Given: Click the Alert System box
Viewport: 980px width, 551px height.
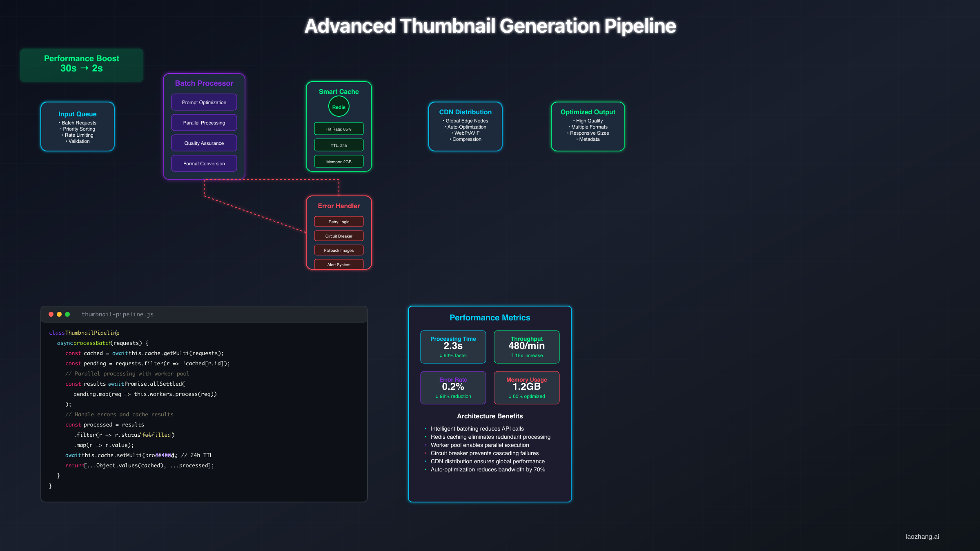Looking at the screenshot, I should [x=339, y=264].
